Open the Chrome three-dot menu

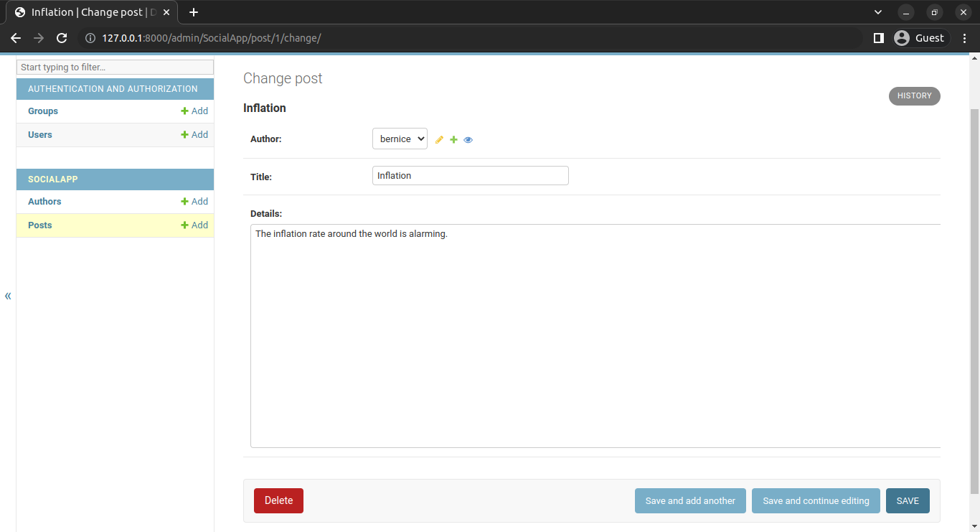pos(964,38)
